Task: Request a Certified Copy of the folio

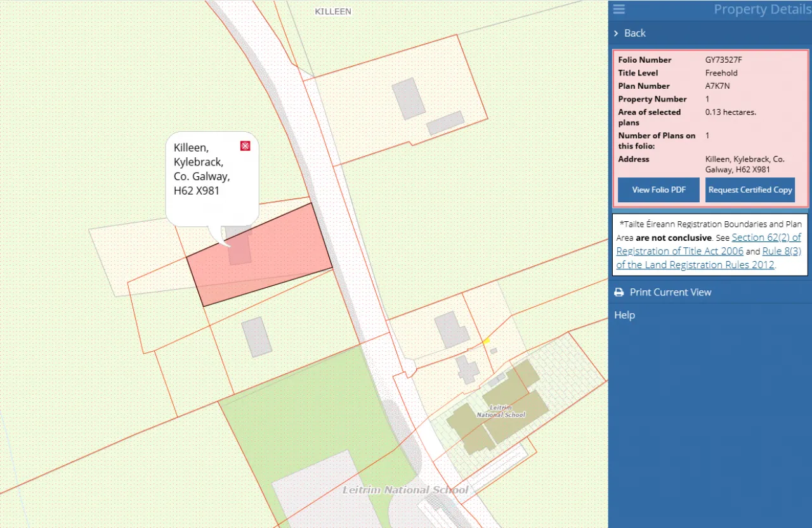Action: (x=750, y=190)
